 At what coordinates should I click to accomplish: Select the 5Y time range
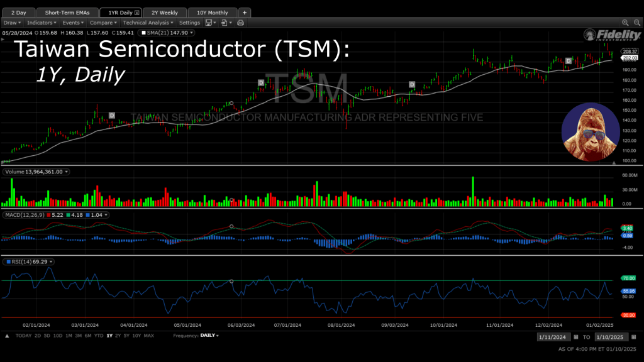coord(127,336)
